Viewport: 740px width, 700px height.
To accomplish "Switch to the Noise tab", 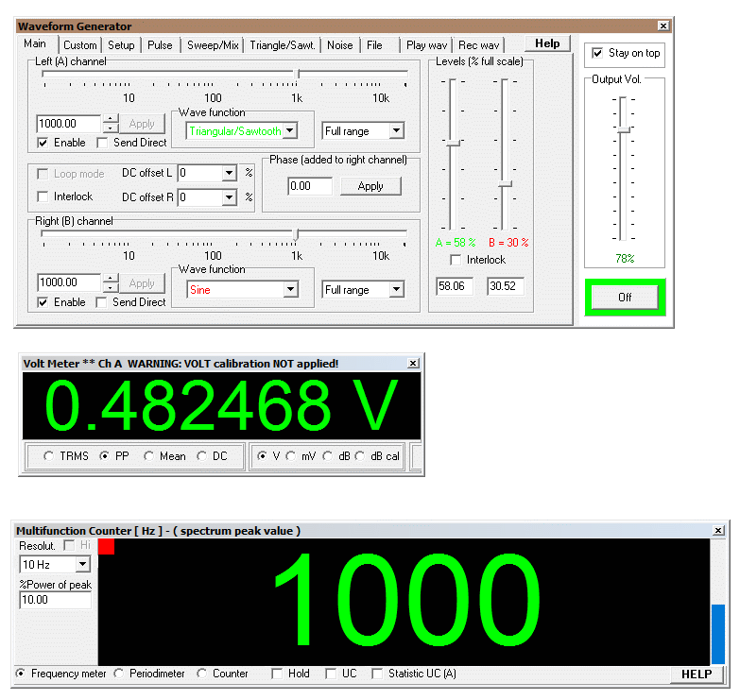I will click(340, 45).
